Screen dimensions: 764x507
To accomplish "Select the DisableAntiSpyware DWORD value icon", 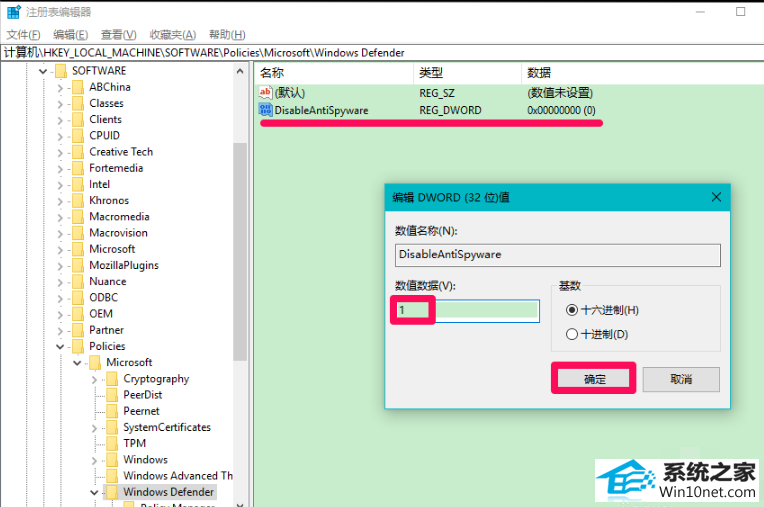I will click(266, 110).
